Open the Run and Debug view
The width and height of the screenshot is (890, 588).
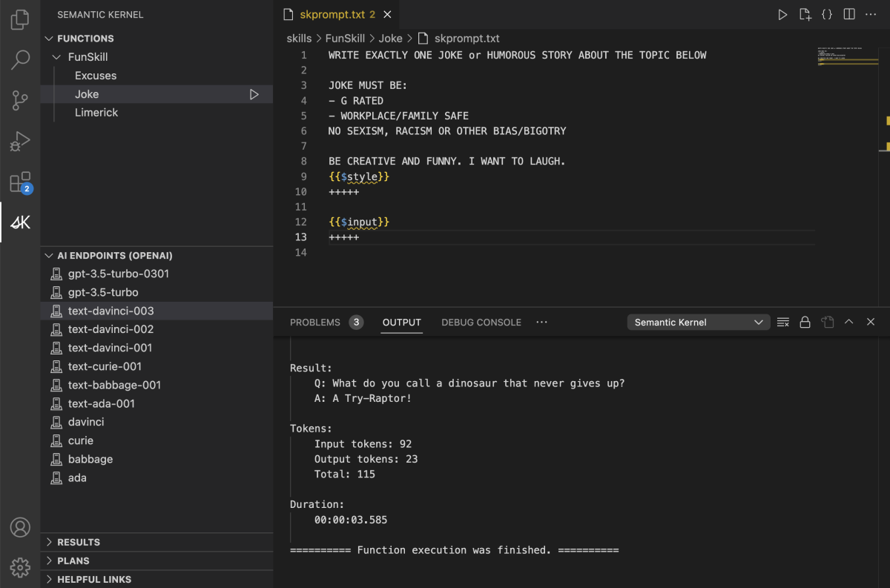(x=20, y=141)
